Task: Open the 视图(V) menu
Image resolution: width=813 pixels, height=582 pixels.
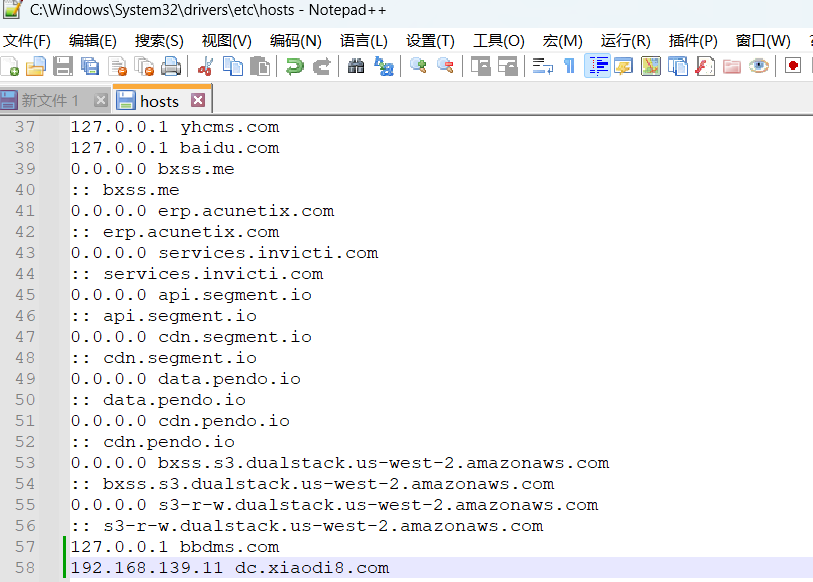Action: [227, 41]
